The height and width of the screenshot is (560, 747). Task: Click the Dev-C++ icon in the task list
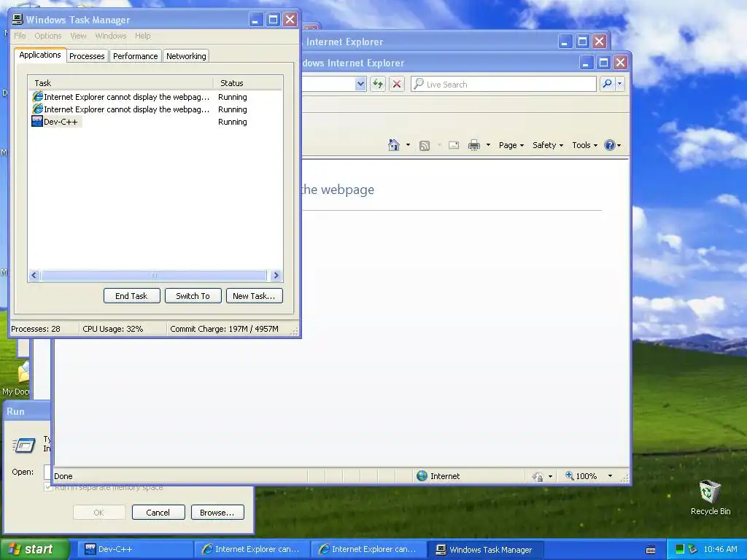coord(37,122)
